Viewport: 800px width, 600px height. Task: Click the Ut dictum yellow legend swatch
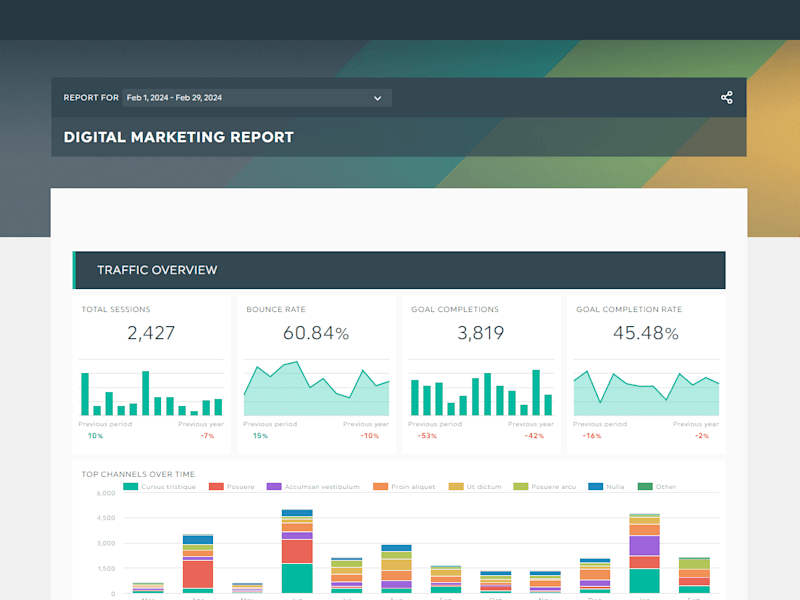pyautogui.click(x=456, y=487)
